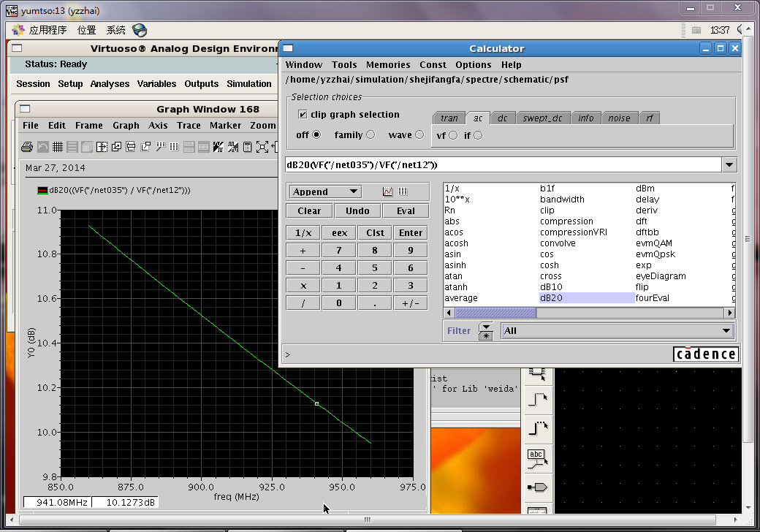Select the wave radio button
Screen dimensions: 760x532
(x=419, y=134)
